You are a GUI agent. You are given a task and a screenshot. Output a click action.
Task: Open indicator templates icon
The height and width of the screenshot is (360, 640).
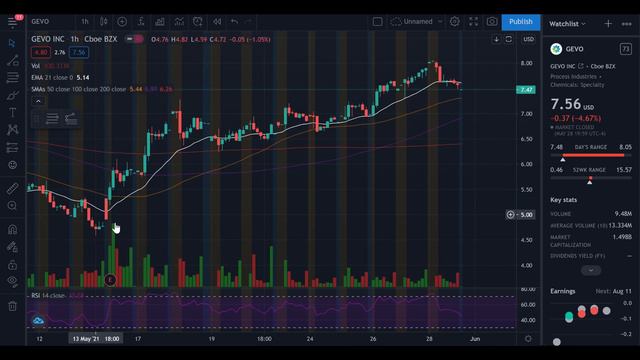coord(179,22)
